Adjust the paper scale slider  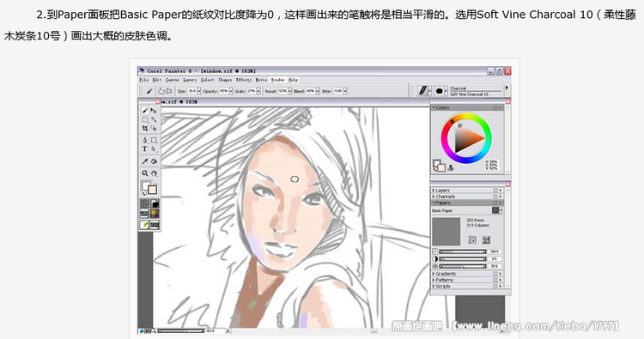463,251
